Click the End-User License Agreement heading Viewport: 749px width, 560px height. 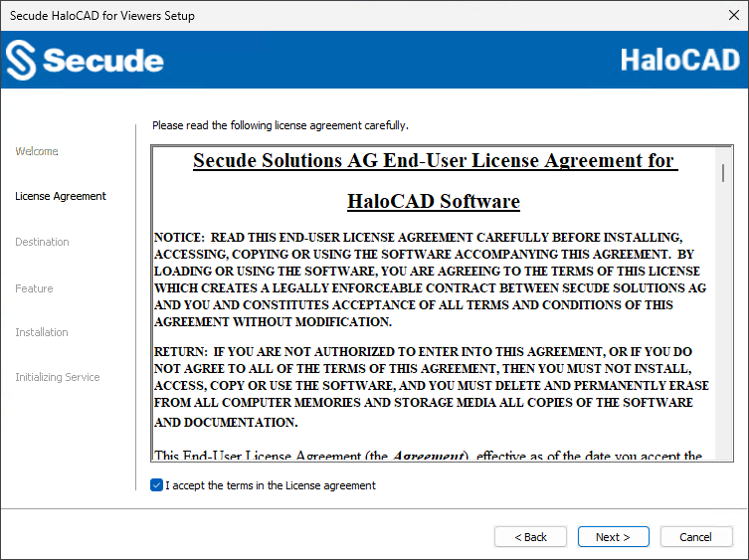434,161
